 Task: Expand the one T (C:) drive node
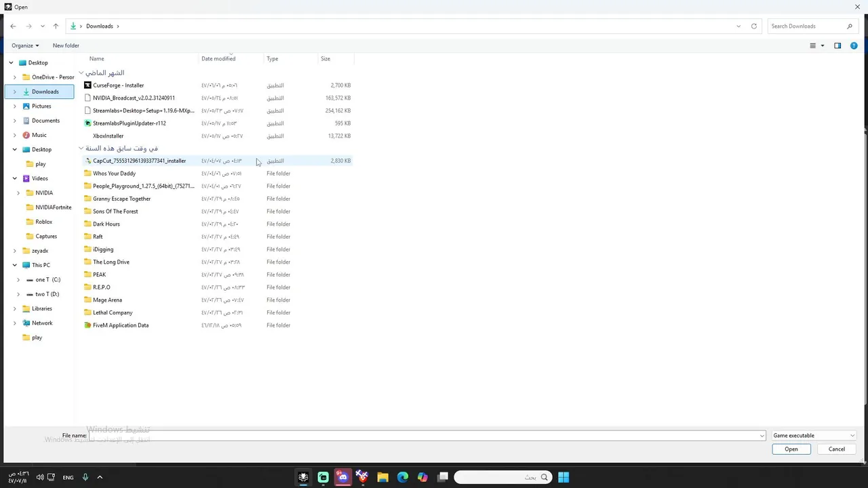click(x=18, y=280)
